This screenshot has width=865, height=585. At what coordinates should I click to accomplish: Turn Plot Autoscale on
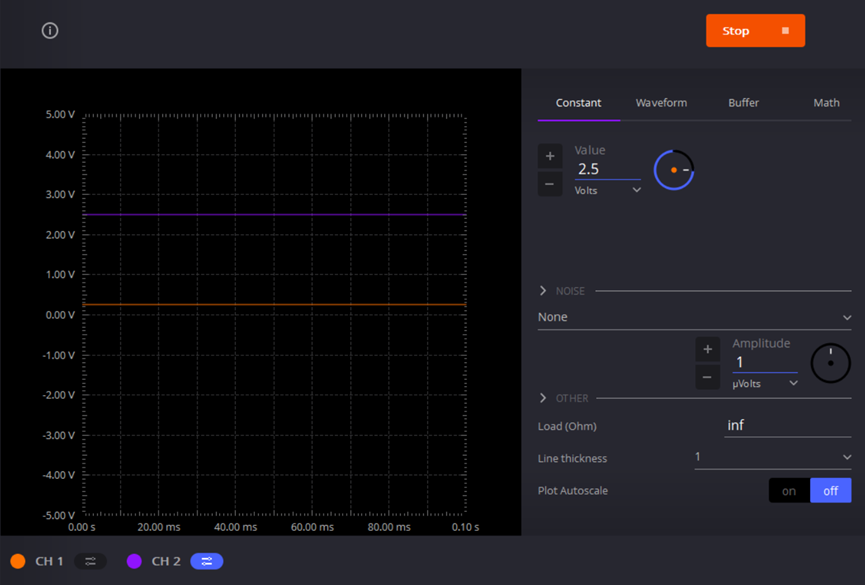789,491
